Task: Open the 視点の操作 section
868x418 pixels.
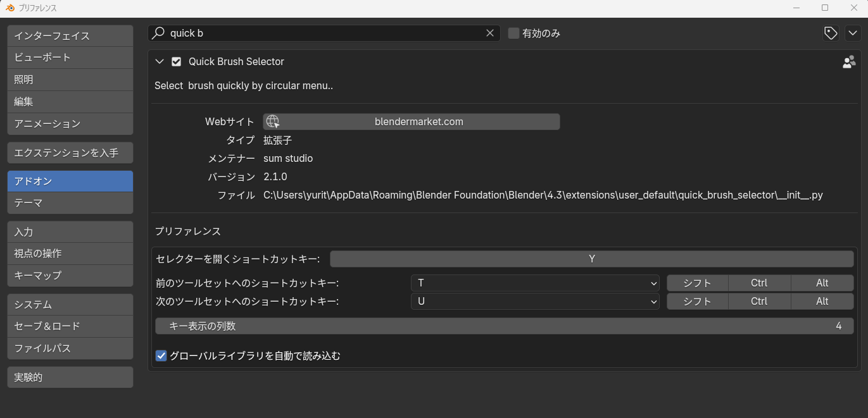Action: pyautogui.click(x=70, y=253)
